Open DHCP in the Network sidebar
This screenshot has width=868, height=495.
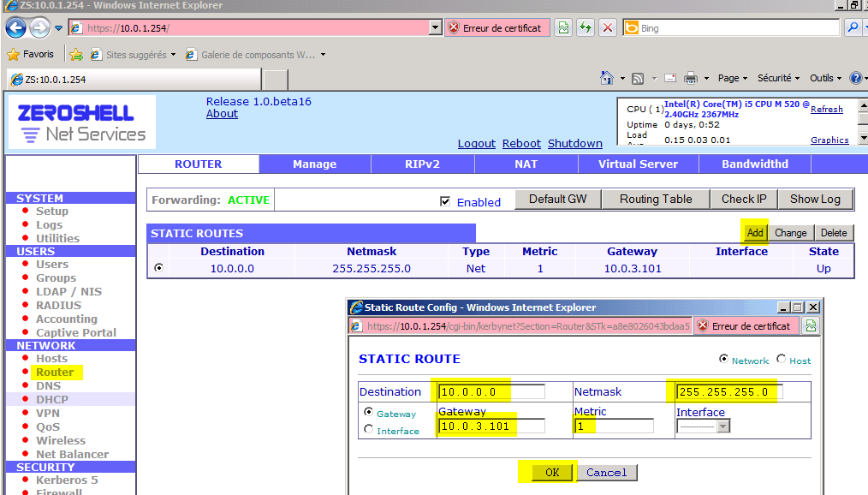tap(52, 399)
